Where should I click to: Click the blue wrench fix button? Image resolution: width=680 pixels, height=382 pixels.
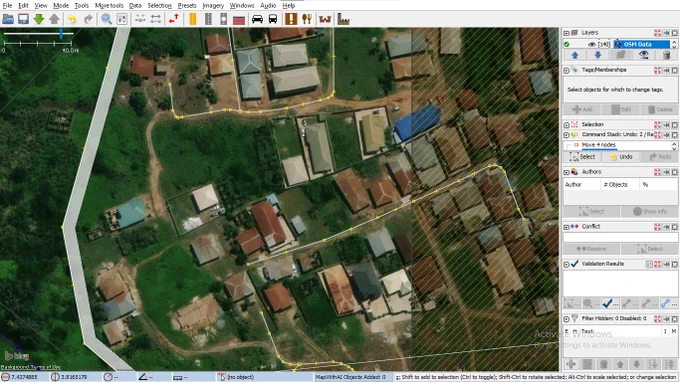666,304
